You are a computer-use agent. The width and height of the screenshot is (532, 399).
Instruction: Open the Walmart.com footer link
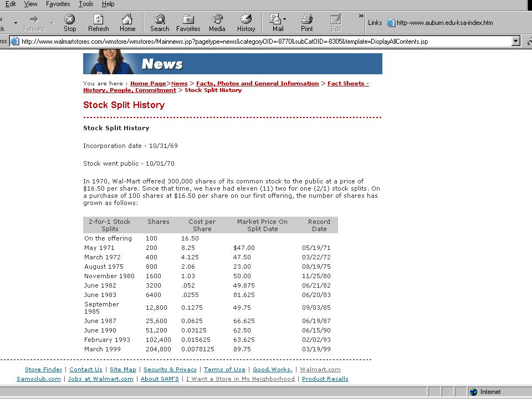point(320,370)
